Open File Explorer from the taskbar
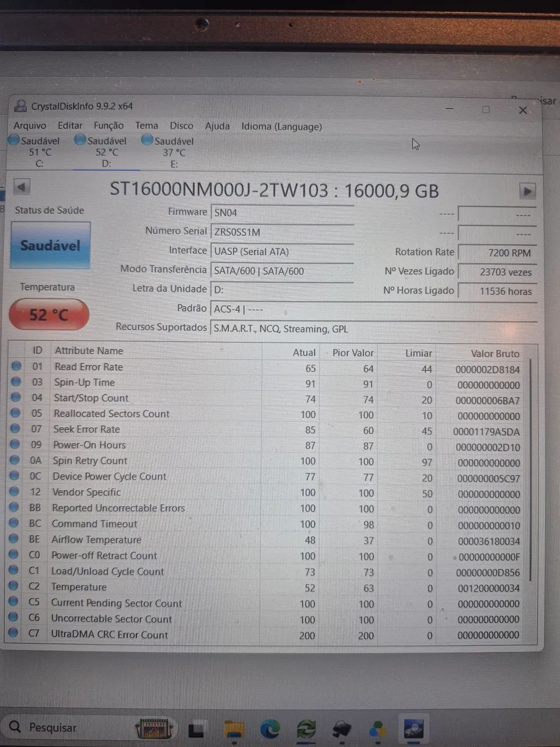 click(x=235, y=729)
